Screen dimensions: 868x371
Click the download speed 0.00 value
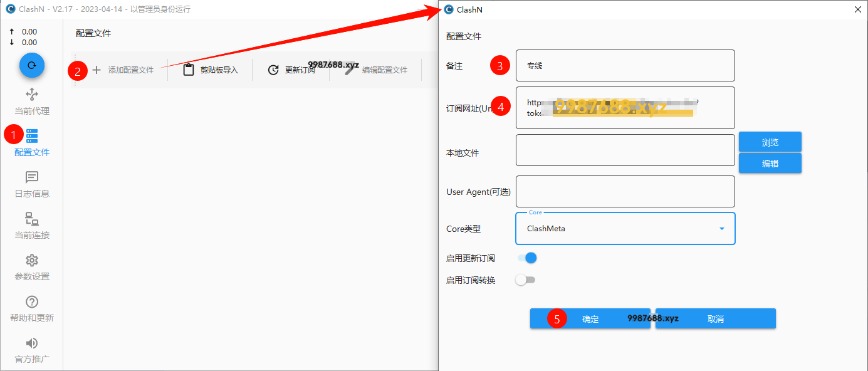click(x=29, y=43)
